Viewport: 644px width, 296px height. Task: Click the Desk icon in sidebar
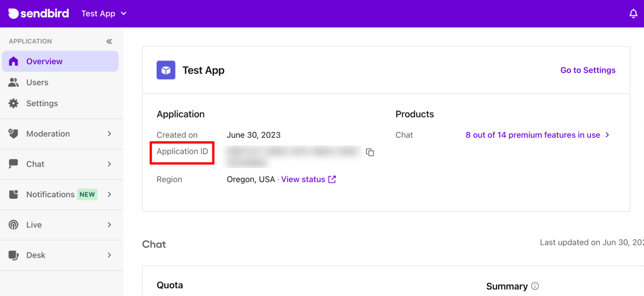pos(14,255)
